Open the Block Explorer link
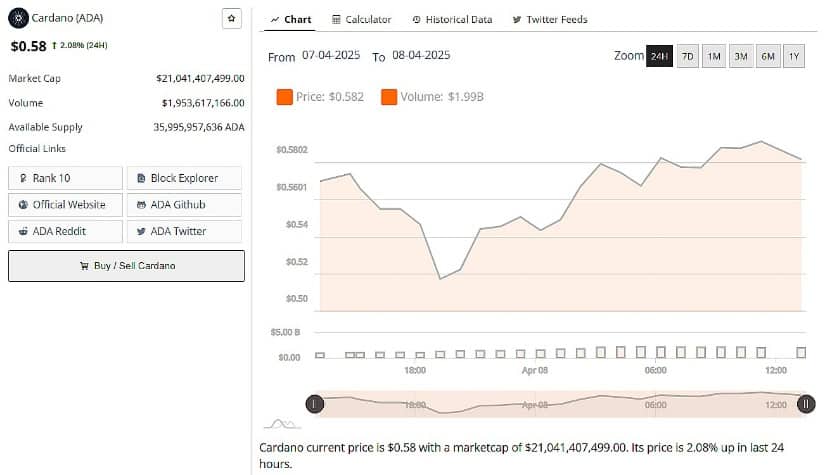Image resolution: width=825 pixels, height=475 pixels. coord(184,178)
